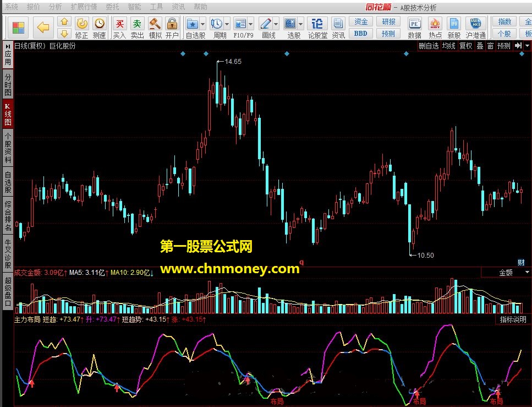Open the 智能 menu

pyautogui.click(x=134, y=7)
